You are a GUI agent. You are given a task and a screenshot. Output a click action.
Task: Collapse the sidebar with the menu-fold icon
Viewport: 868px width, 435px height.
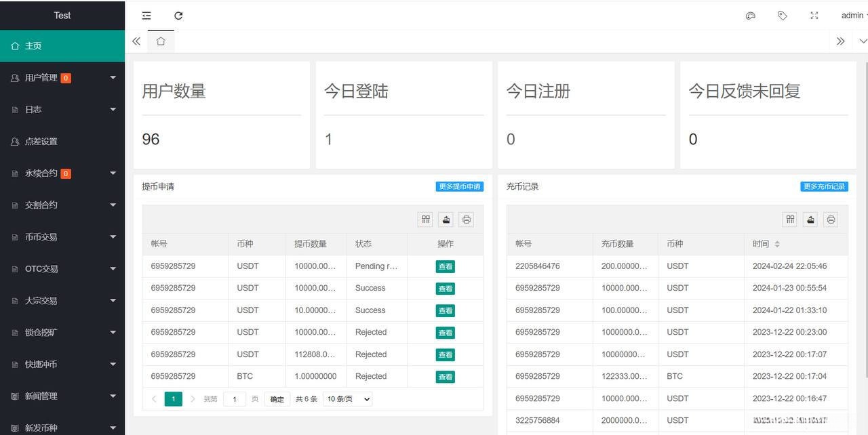point(146,16)
